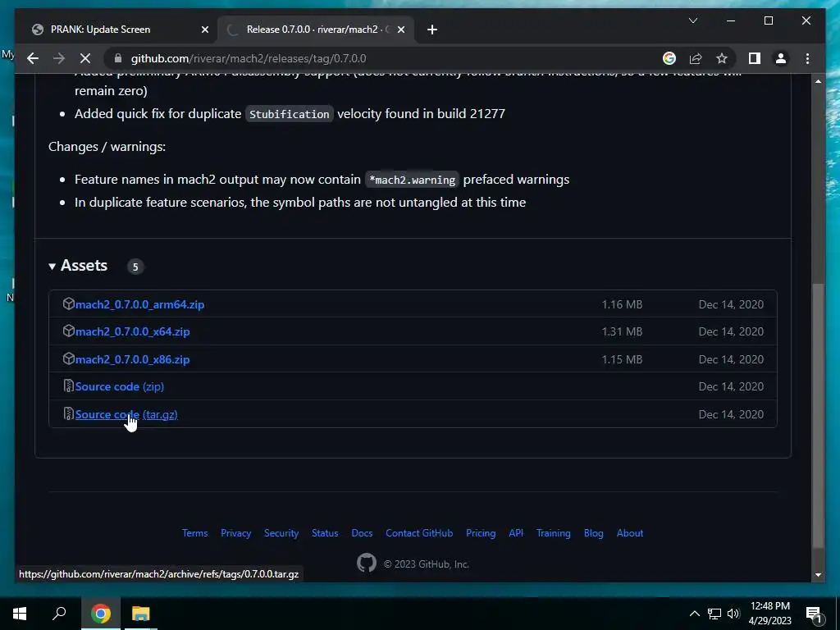
Task: Click package icon beside x86.zip
Action: [x=69, y=359]
